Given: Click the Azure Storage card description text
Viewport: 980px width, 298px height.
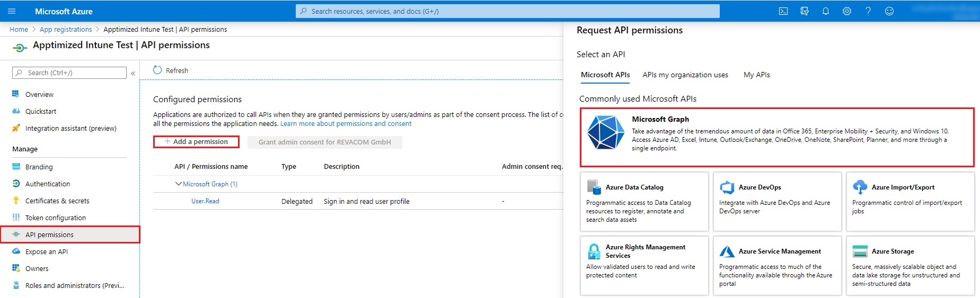Looking at the screenshot, I should click(x=906, y=275).
